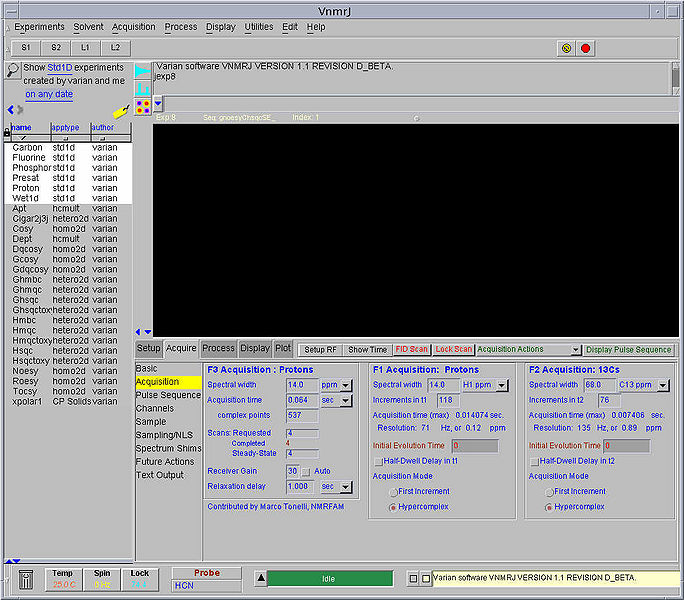Click the red stop acquisition icon

point(586,47)
